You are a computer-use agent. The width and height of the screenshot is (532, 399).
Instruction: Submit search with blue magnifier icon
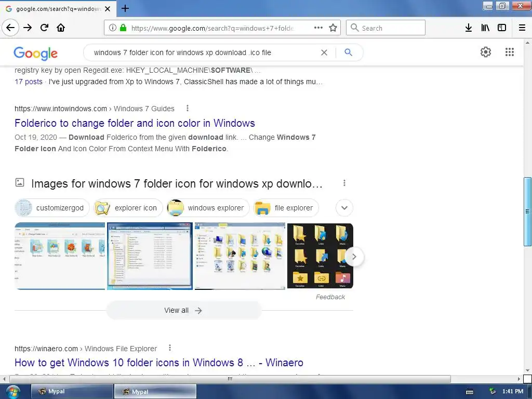click(x=348, y=52)
